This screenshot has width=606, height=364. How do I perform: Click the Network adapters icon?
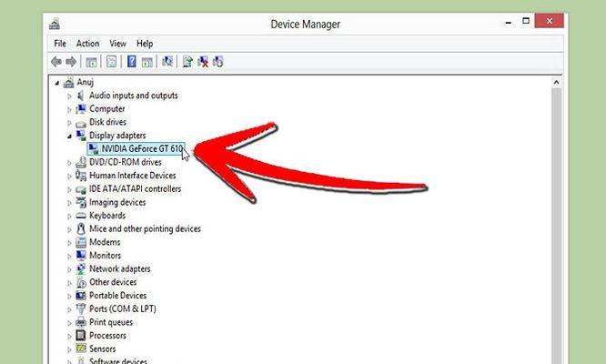(x=81, y=269)
